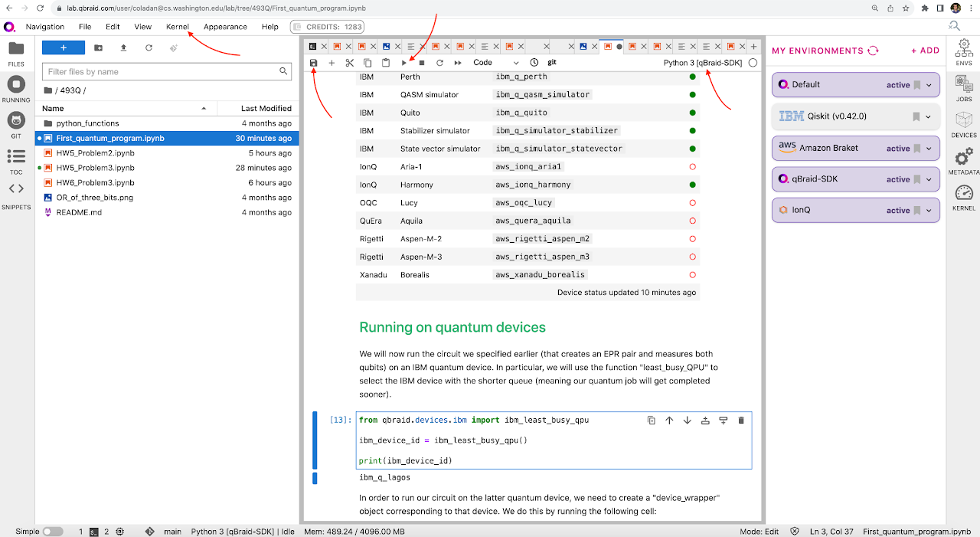The width and height of the screenshot is (980, 537).
Task: Toggle the bookmark on the qBraid-SDK environment
Action: coord(917,179)
